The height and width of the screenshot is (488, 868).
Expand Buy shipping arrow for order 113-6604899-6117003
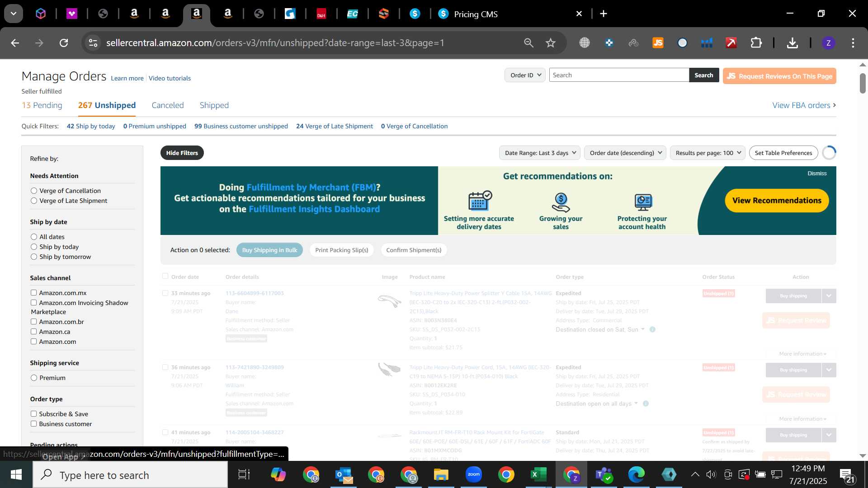829,296
